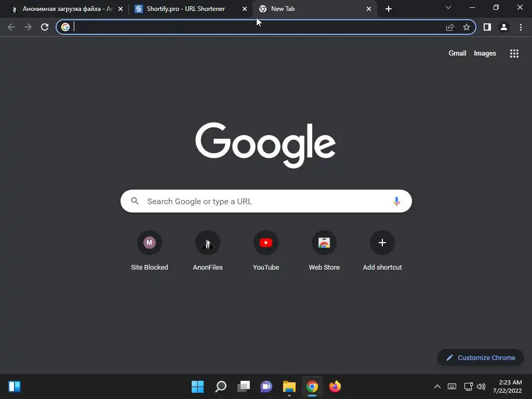
Task: Click the magnifier icon in the search box
Action: point(135,201)
